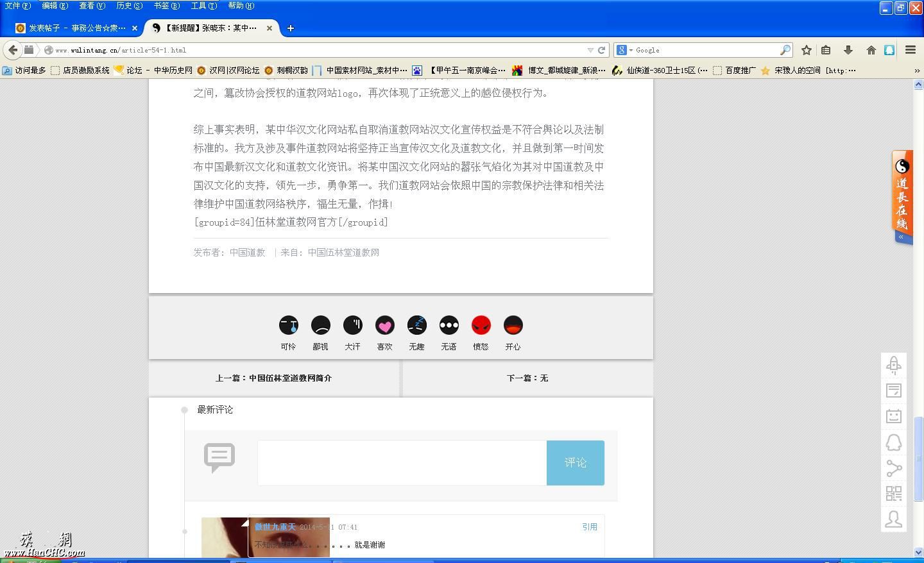
Task: Click the share icon in right sidebar
Action: coord(893,468)
